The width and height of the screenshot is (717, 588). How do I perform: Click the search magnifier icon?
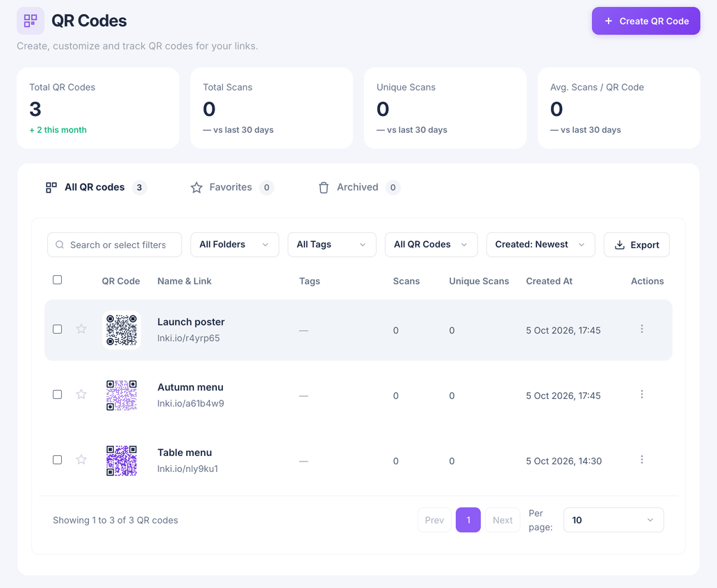[60, 245]
